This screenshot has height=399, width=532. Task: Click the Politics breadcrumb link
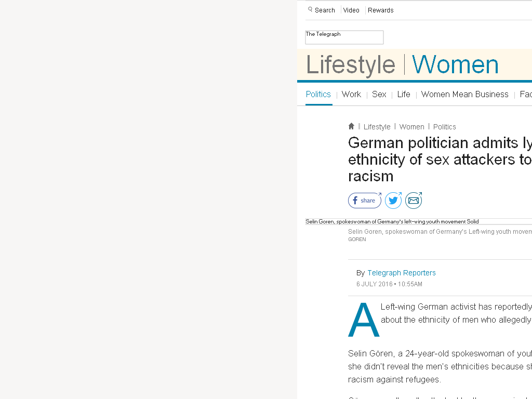click(x=445, y=127)
